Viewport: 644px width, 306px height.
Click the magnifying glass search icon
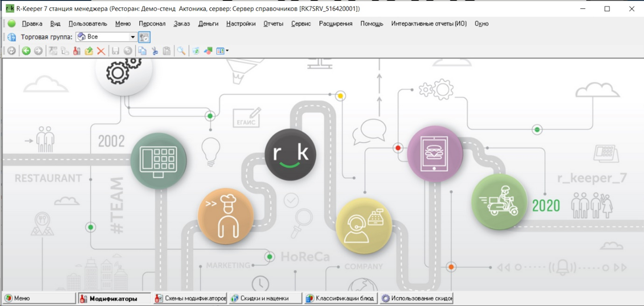point(181,51)
